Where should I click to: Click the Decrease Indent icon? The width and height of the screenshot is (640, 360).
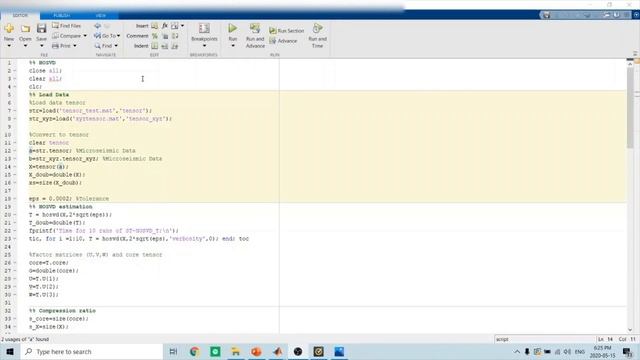click(x=175, y=46)
